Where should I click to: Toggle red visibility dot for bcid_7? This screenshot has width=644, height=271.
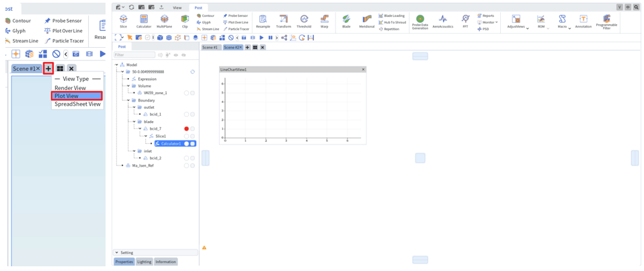pyautogui.click(x=186, y=128)
